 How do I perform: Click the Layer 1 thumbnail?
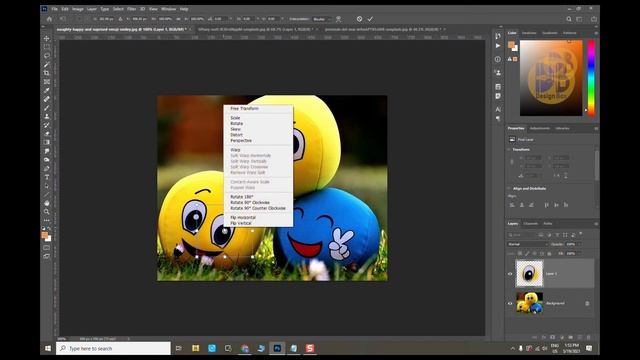529,273
